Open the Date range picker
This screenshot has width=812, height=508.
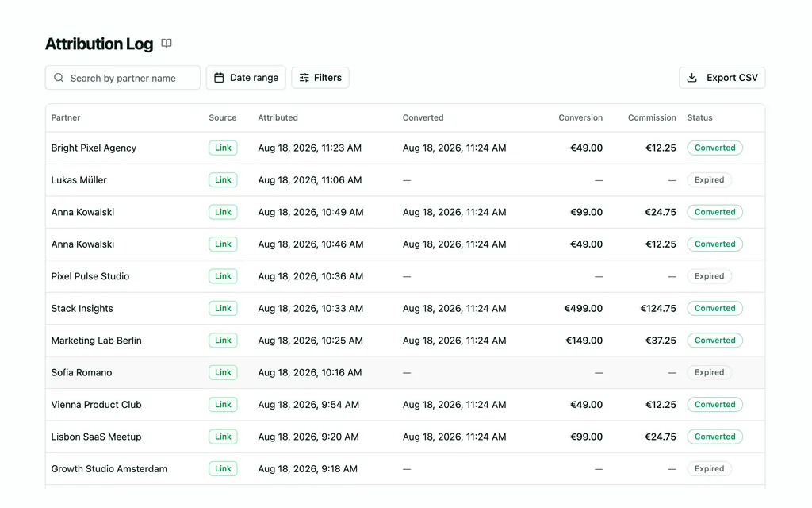point(246,78)
